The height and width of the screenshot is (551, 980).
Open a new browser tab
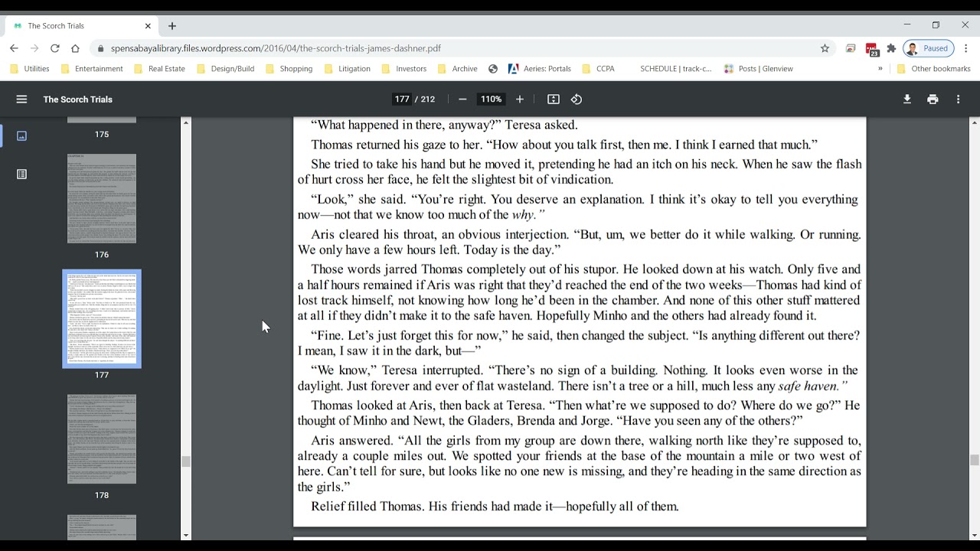(172, 26)
